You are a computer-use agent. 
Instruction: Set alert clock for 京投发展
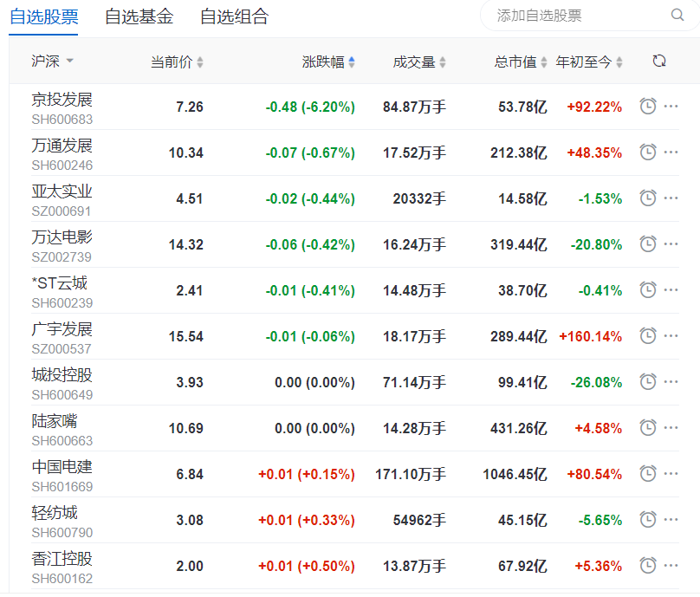648,107
